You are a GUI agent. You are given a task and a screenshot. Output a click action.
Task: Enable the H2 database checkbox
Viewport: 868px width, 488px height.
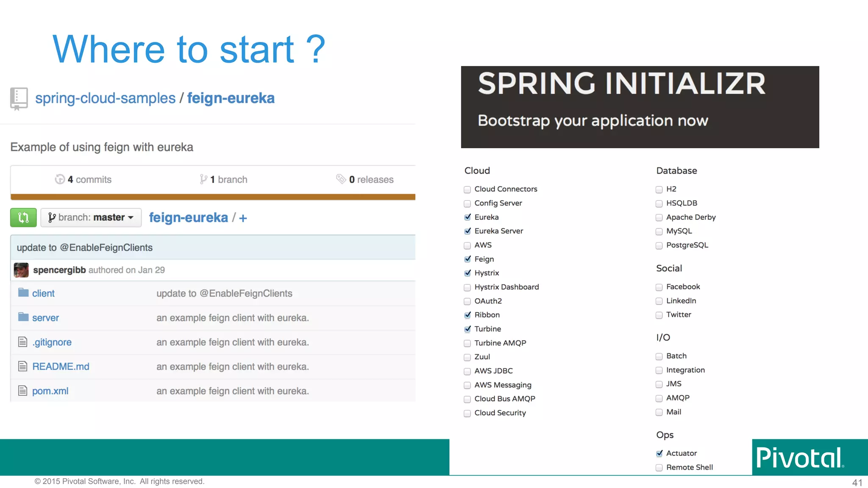click(659, 189)
